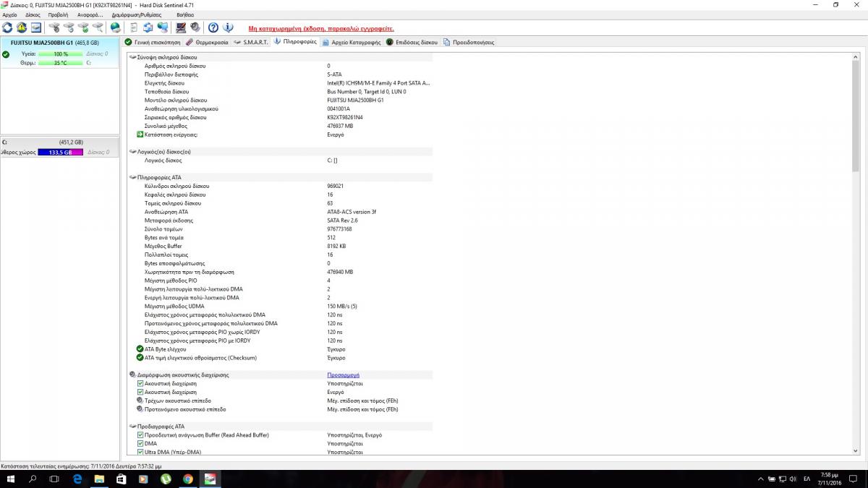This screenshot has height=488, width=868.
Task: Click the blue question mark help icon
Action: pyautogui.click(x=213, y=27)
